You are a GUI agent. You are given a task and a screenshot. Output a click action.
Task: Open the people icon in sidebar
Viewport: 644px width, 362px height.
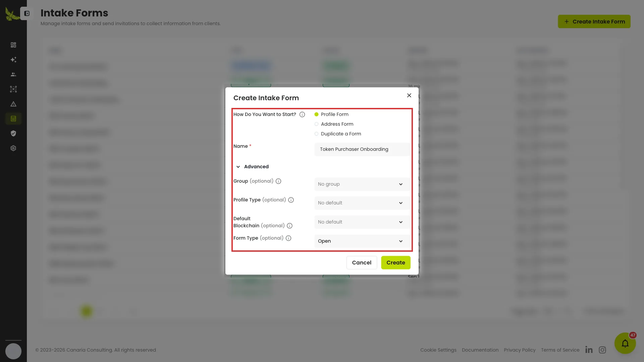13,74
